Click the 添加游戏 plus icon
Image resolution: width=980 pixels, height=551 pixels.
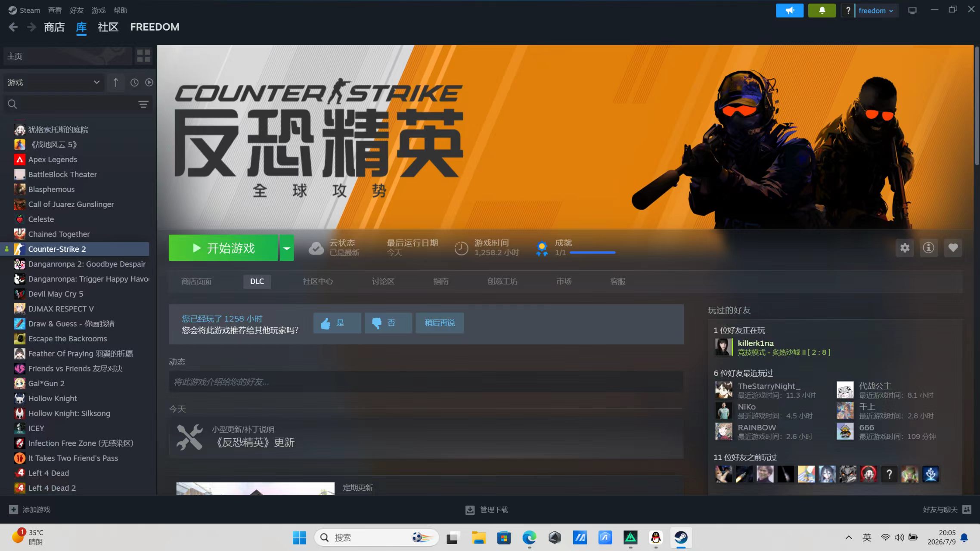14,510
